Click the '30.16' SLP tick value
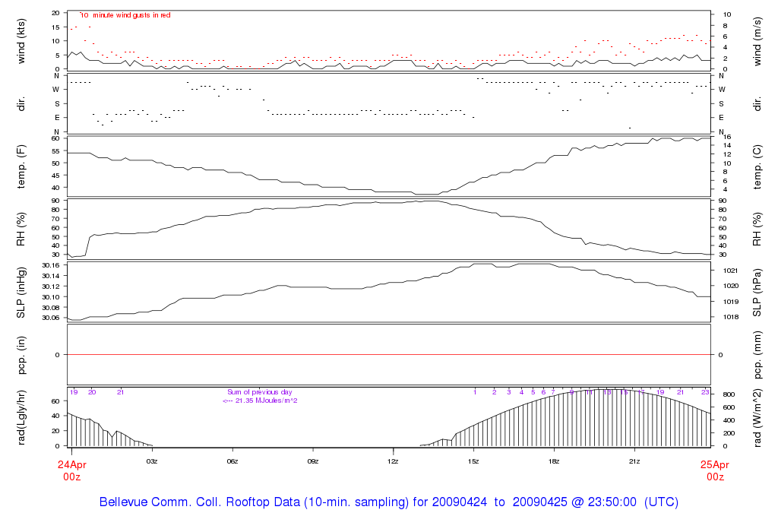This screenshot has height=532, width=778. click(x=51, y=265)
